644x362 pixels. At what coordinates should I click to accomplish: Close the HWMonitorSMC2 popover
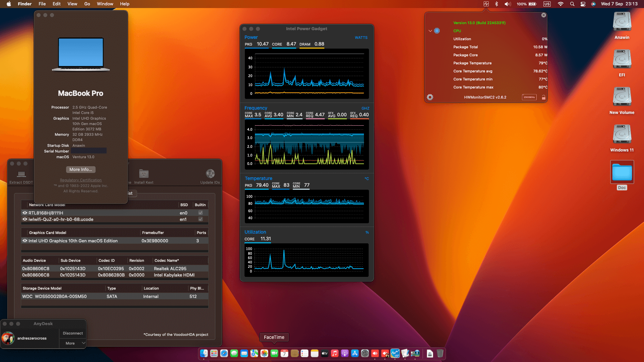point(544,15)
